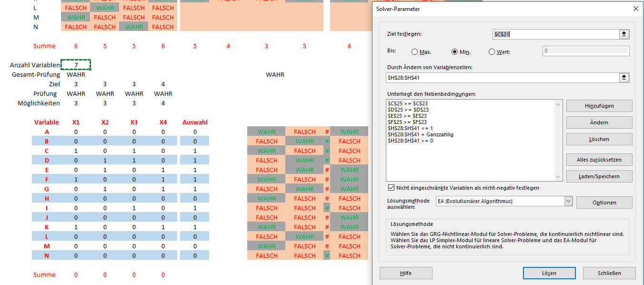
Task: Click Summe label at bottom of table
Action: [x=44, y=275]
